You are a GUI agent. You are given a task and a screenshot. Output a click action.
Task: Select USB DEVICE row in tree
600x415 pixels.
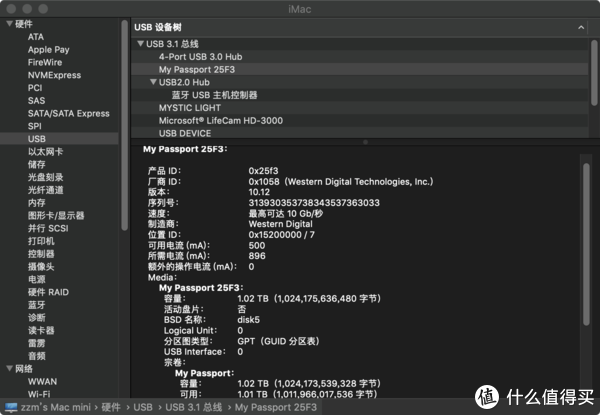click(x=359, y=133)
